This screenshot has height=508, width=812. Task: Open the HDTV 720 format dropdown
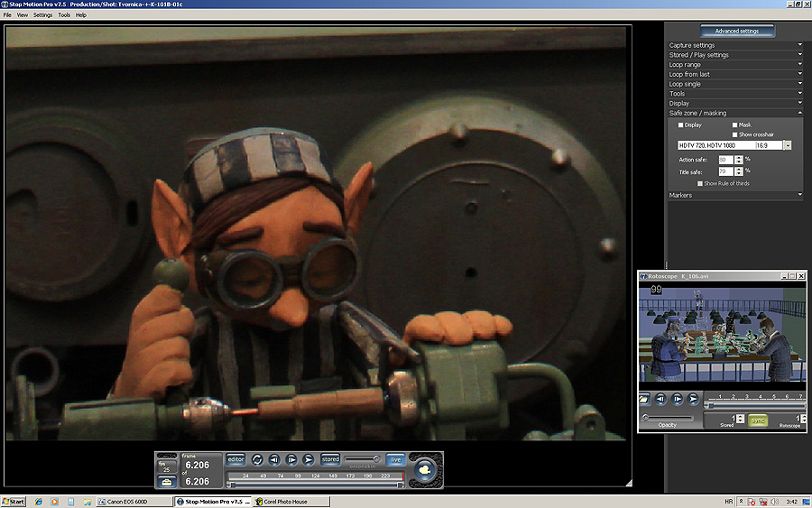pyautogui.click(x=787, y=145)
